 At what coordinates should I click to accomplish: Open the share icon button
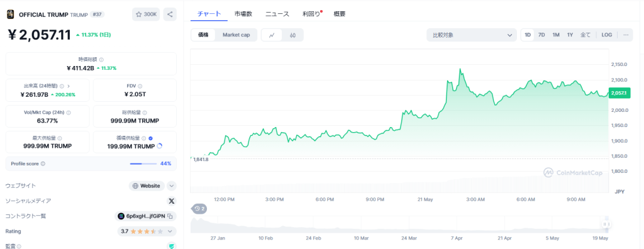[170, 14]
